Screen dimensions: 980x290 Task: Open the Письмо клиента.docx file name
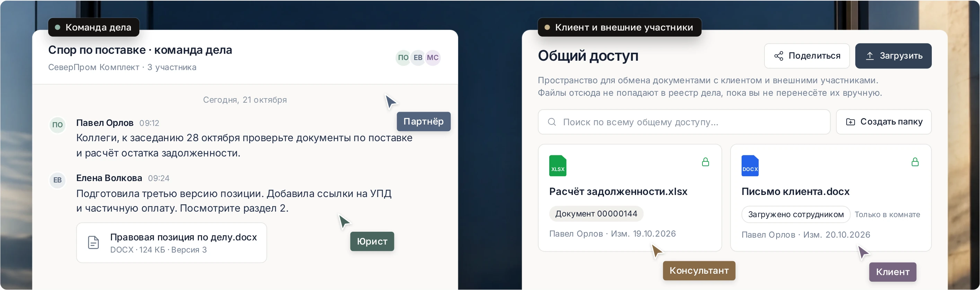pos(796,191)
